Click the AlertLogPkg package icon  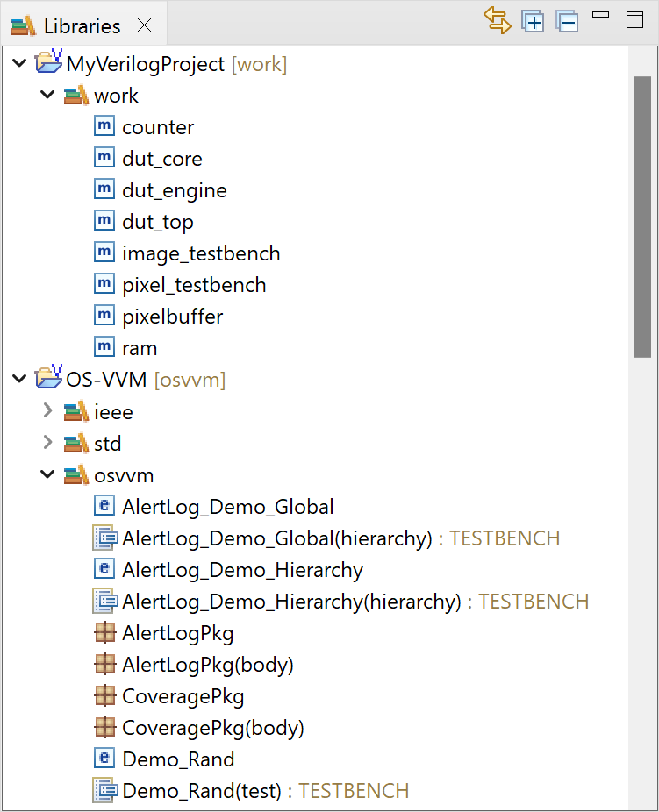click(x=104, y=632)
